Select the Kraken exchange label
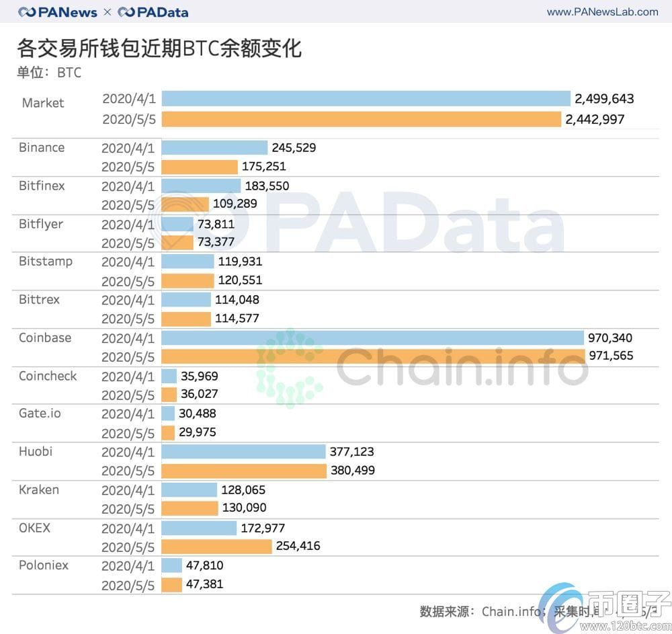This screenshot has height=634, width=672. pos(38,489)
